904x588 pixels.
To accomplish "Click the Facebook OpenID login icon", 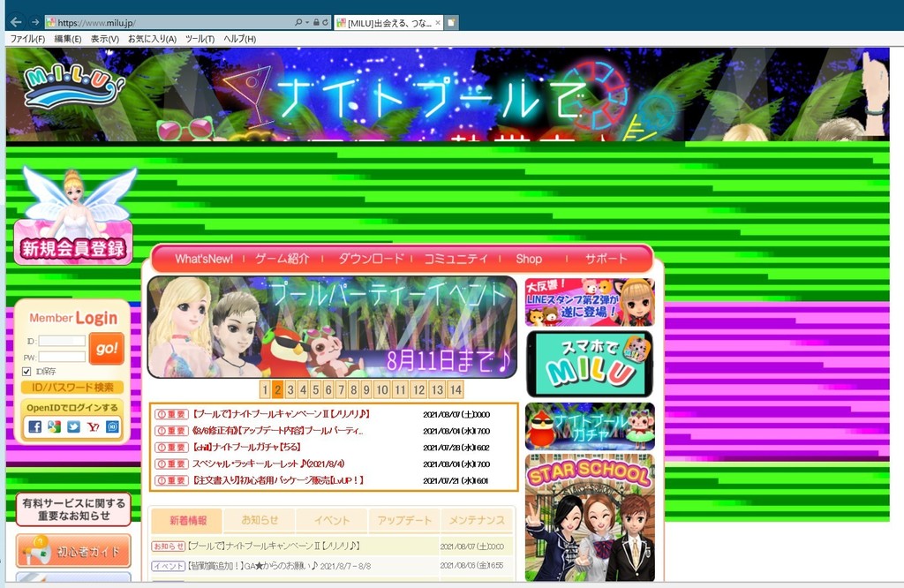I will [x=35, y=426].
